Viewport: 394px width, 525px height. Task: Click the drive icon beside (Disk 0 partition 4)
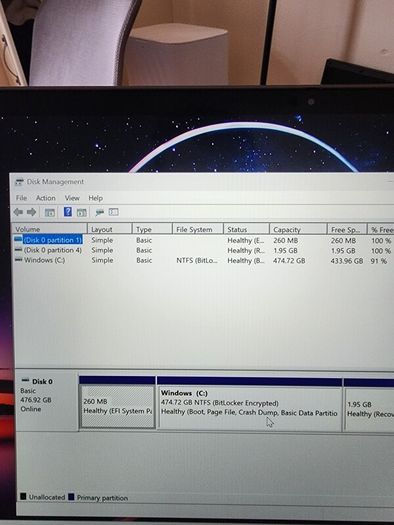click(x=18, y=250)
